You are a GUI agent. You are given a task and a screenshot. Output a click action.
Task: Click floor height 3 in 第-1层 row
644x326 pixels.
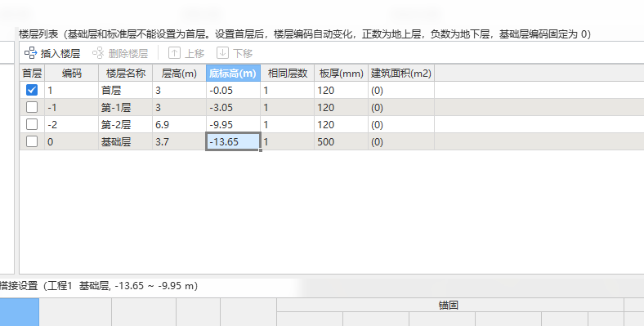click(179, 108)
